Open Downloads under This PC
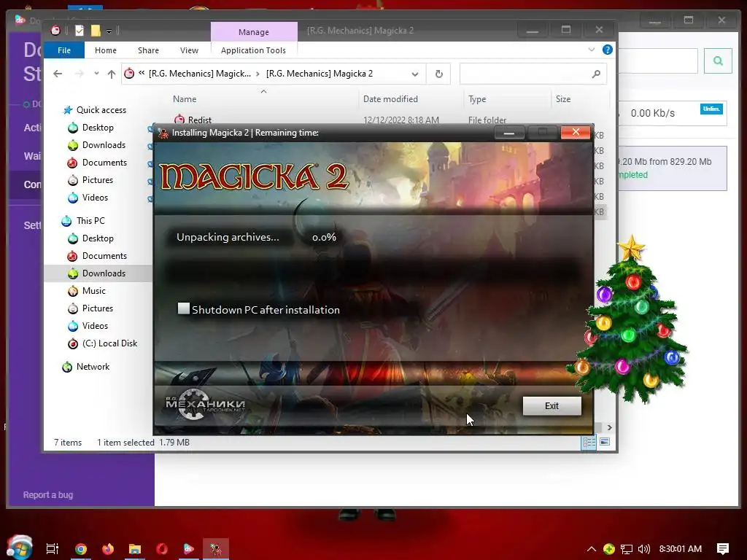 click(104, 273)
